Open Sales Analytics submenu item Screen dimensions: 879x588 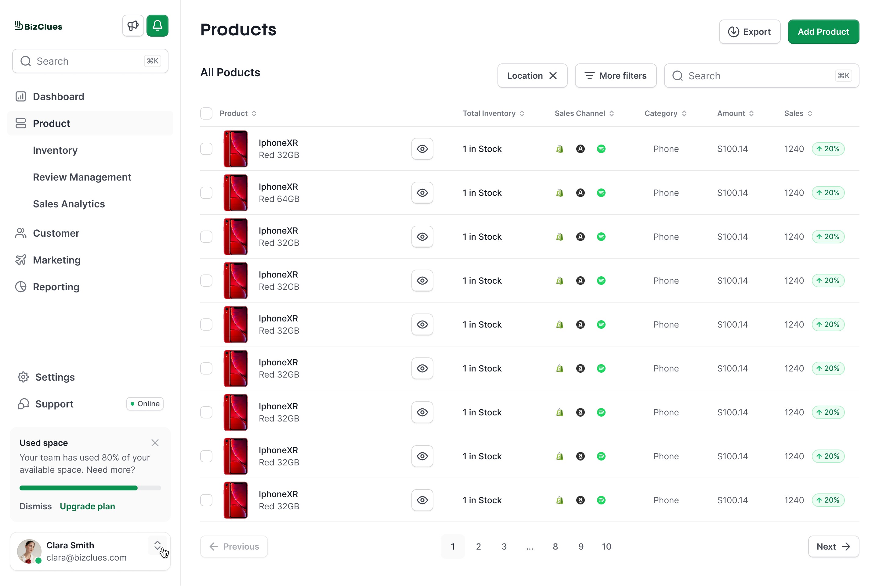tap(69, 204)
